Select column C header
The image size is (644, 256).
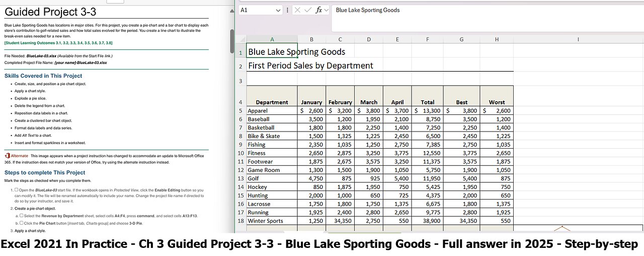(x=340, y=39)
